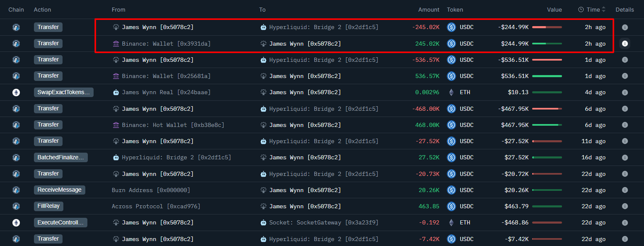
Task: Click the ReceiveMessage action badge
Action: point(59,190)
